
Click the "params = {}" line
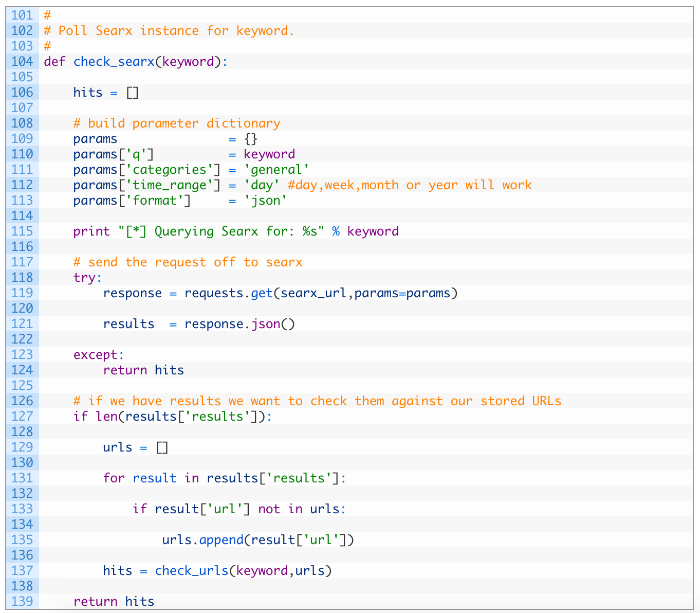tap(165, 139)
